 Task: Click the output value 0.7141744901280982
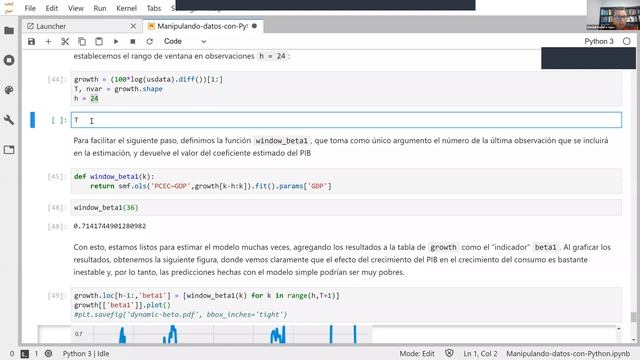(x=110, y=226)
